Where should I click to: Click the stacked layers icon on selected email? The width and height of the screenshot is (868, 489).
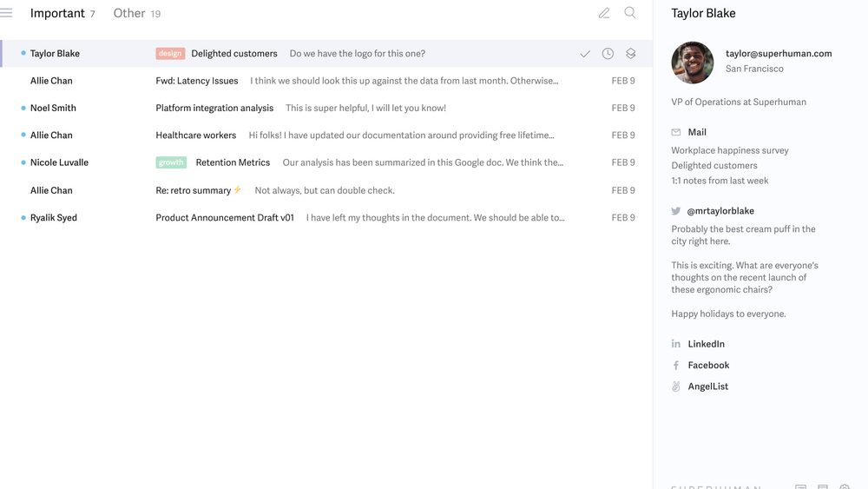click(x=631, y=54)
